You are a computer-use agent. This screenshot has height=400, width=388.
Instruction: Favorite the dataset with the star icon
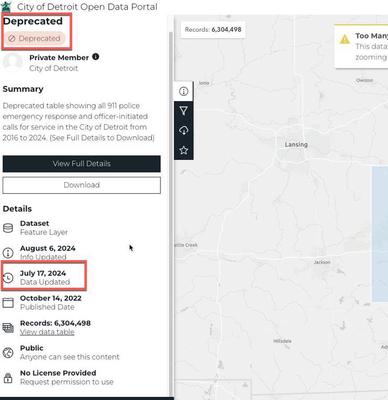click(184, 150)
